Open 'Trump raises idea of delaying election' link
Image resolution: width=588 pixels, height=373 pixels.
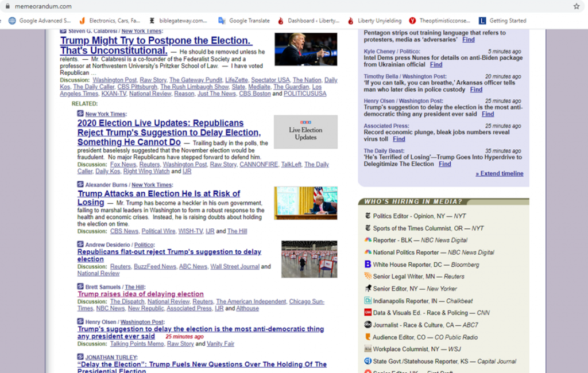(x=141, y=294)
